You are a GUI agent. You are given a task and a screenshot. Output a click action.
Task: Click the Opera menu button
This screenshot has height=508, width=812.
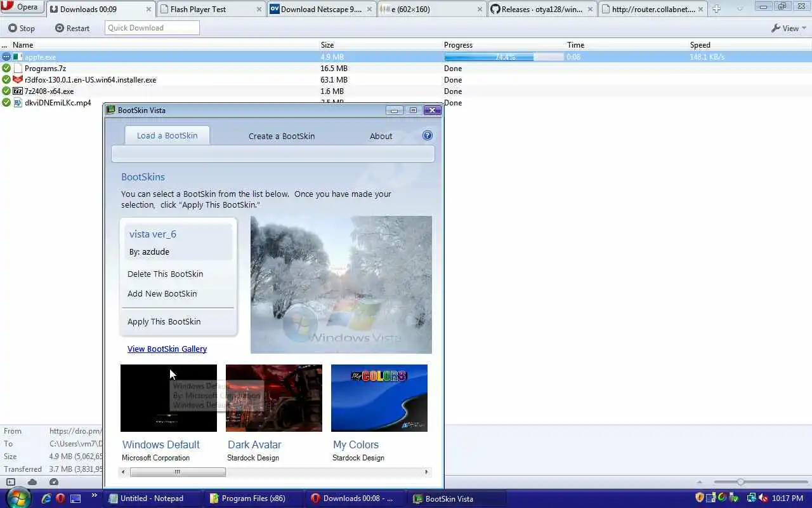pos(22,7)
